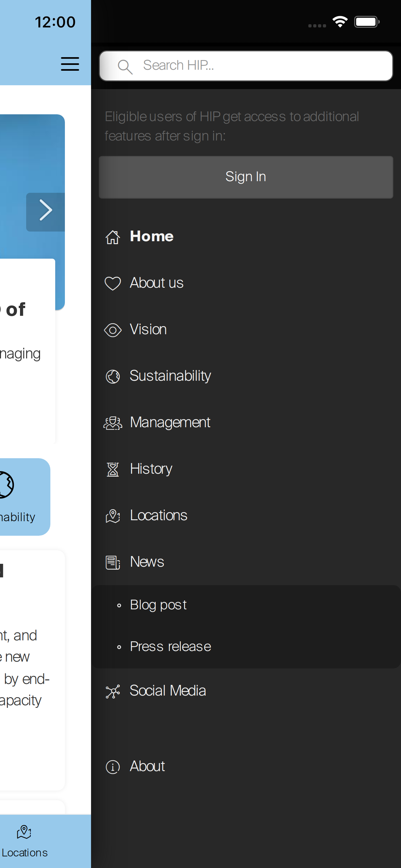Viewport: 401px width, 868px height.
Task: Click the hourglass icon beside History
Action: [113, 470]
